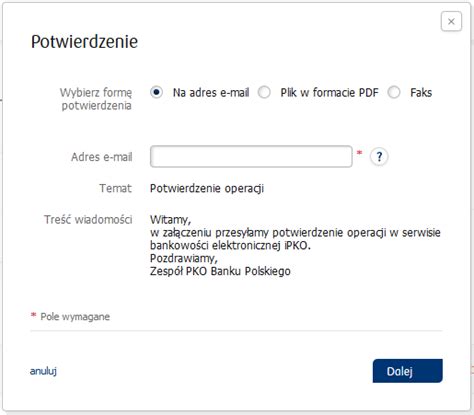Image resolution: width=474 pixels, height=415 pixels.
Task: Click the 'Pole wymagane' footnote
Action: click(x=75, y=316)
